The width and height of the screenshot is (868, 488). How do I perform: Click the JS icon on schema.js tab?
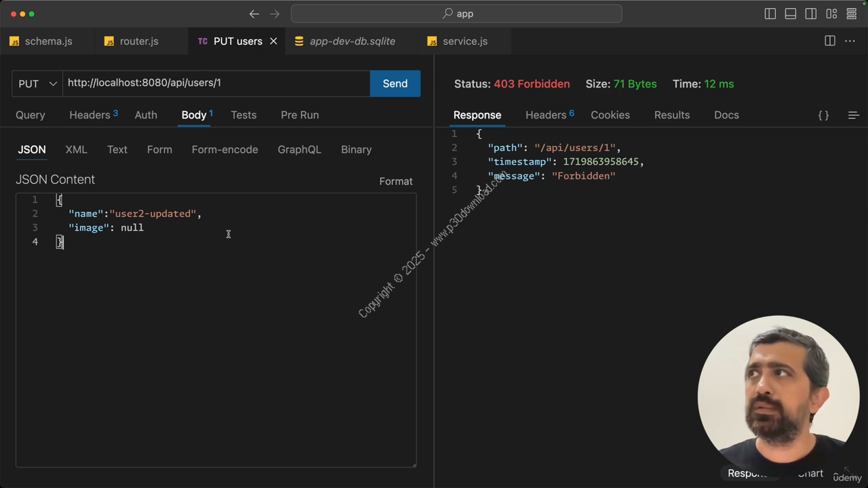(14, 41)
